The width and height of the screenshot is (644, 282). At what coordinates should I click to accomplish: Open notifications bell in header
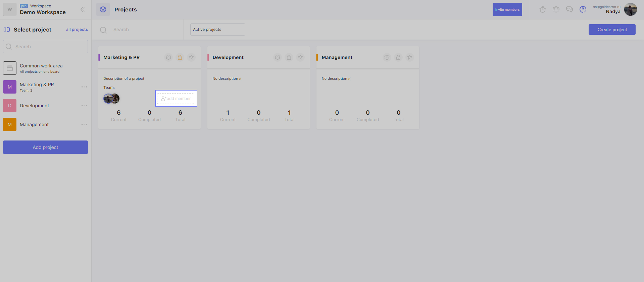556,9
